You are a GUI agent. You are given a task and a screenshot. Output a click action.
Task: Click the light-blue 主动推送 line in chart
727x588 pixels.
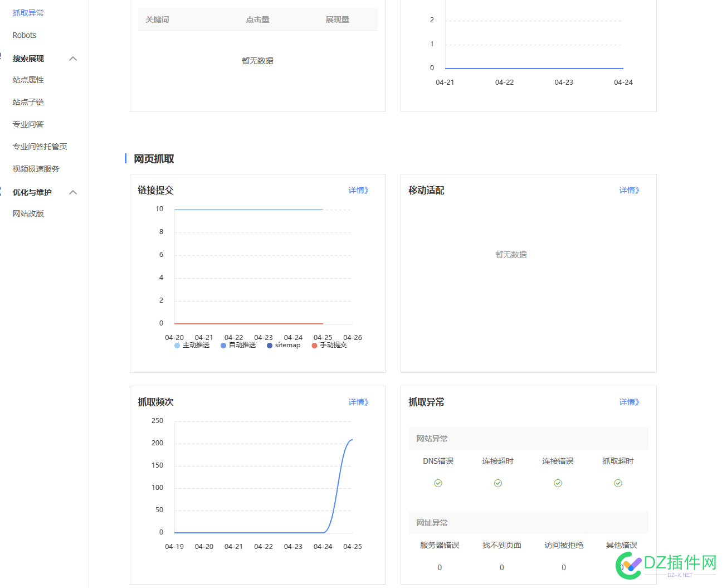[x=248, y=210]
